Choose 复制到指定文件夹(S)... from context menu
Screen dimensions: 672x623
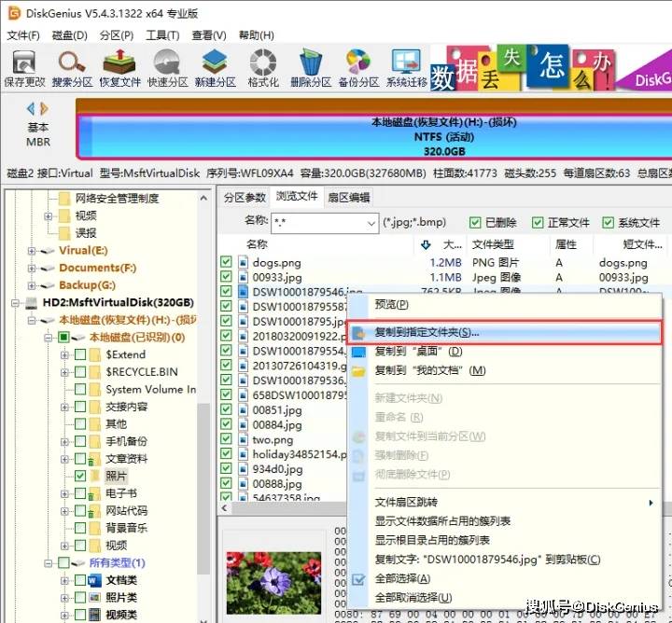(426, 332)
